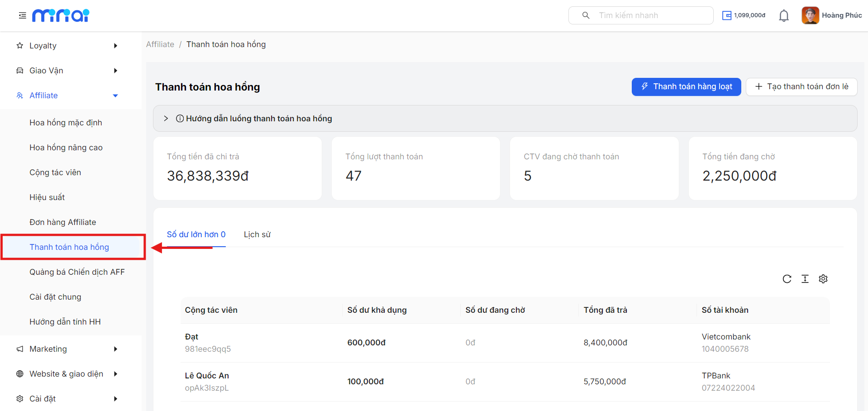Open Quảng bá Chiến dịch AFF
The height and width of the screenshot is (411, 868).
[77, 272]
